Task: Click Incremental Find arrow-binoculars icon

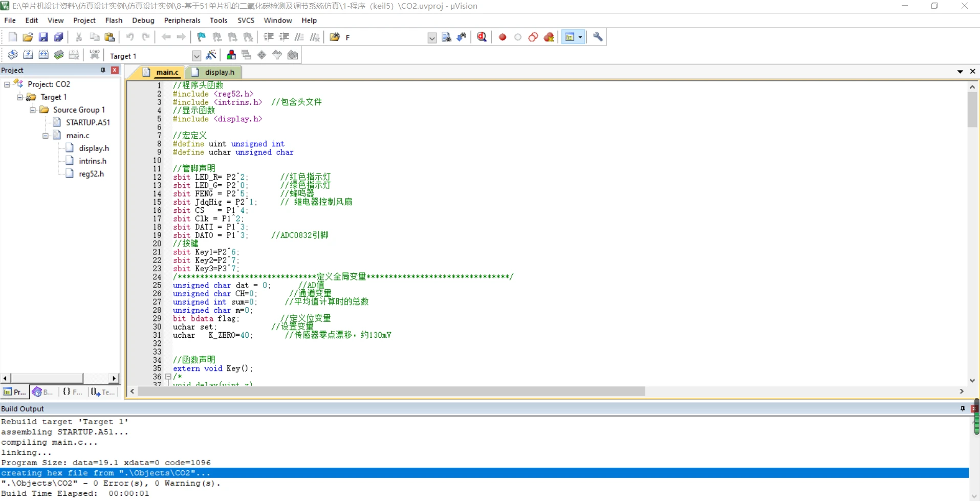Action: (462, 37)
